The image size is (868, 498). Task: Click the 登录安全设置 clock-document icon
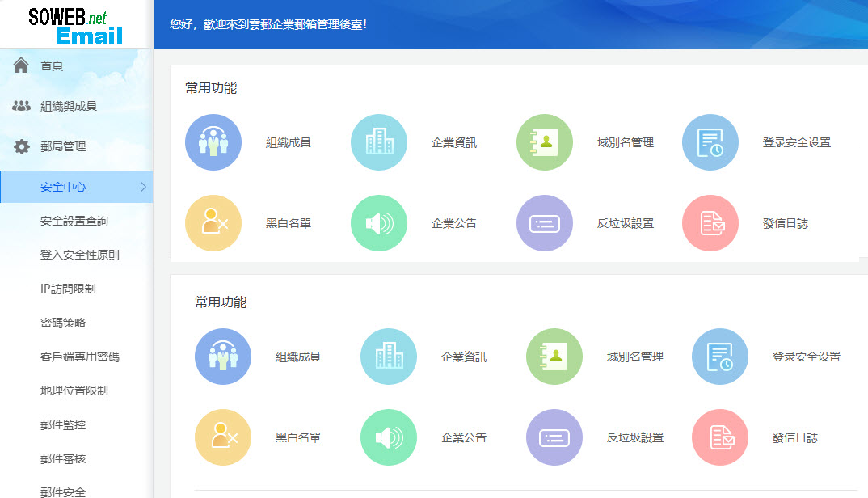pos(710,141)
